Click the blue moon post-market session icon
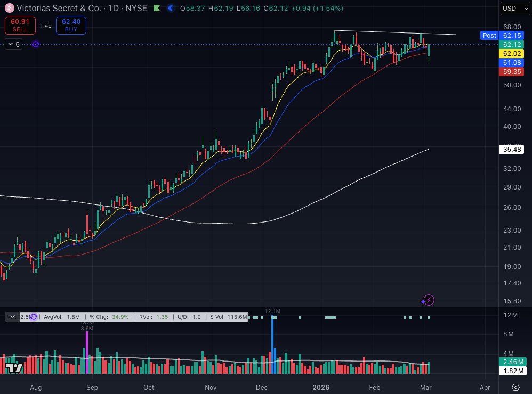 [171, 8]
